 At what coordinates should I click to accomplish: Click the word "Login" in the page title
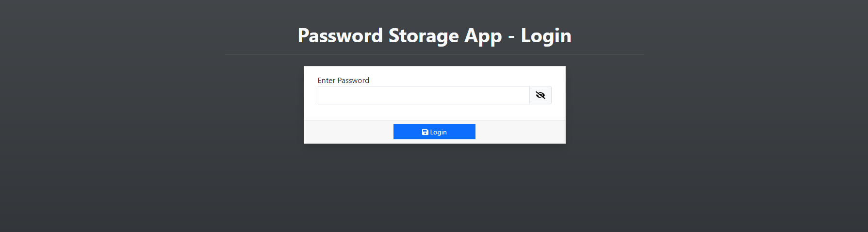[546, 36]
